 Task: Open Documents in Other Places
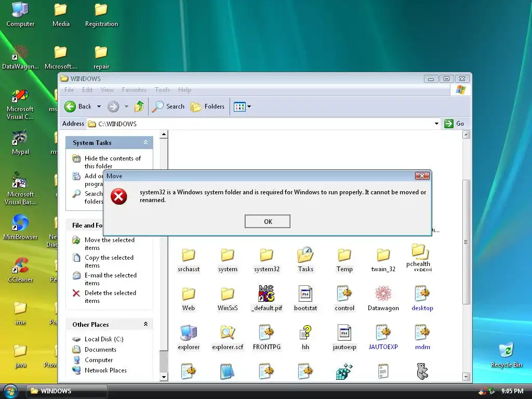[x=100, y=350]
